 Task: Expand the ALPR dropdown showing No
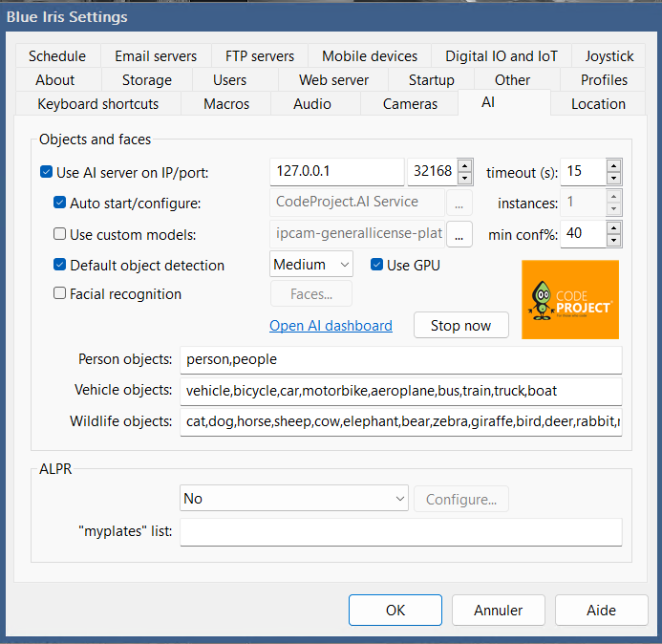tap(294, 499)
